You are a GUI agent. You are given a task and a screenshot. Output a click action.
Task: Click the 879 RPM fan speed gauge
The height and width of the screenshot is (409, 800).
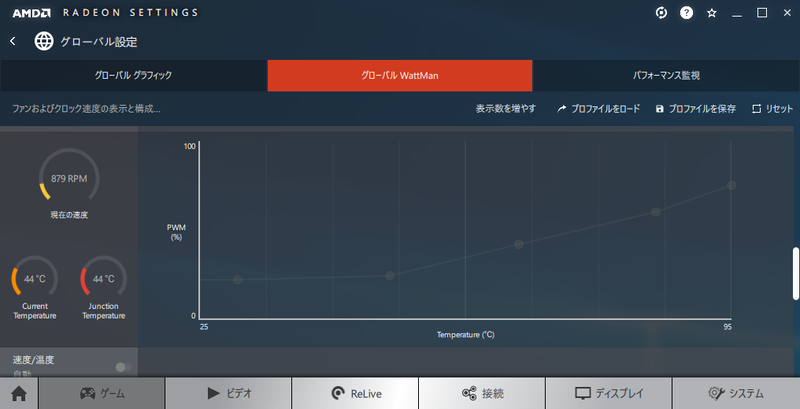69,176
